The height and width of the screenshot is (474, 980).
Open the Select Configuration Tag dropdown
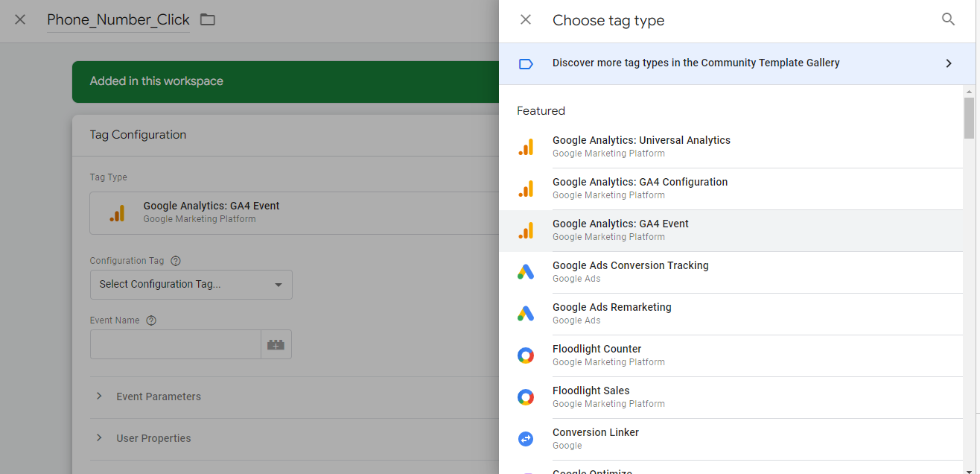coord(191,285)
